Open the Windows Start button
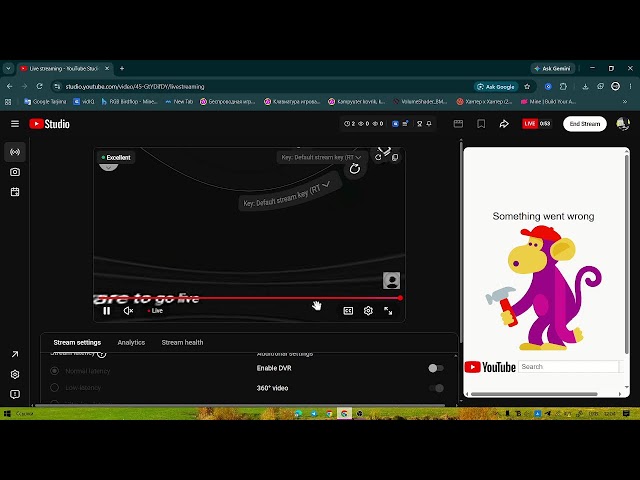Image resolution: width=640 pixels, height=480 pixels. click(7, 414)
